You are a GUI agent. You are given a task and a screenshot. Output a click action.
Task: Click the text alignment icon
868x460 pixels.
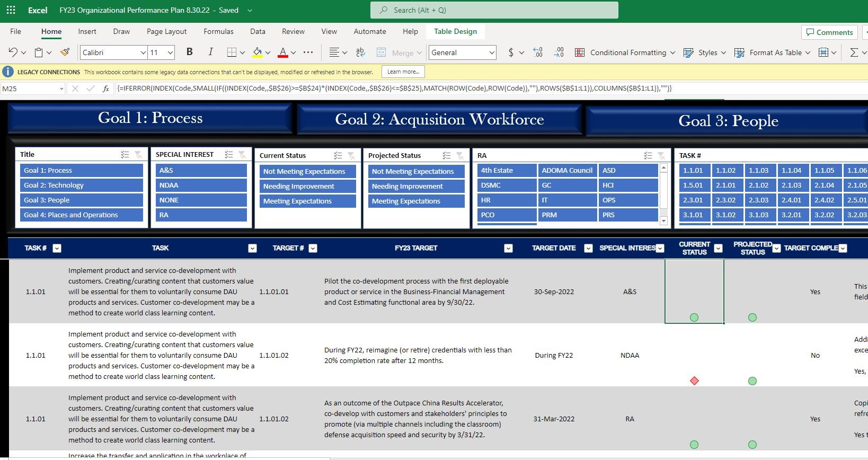[x=334, y=52]
